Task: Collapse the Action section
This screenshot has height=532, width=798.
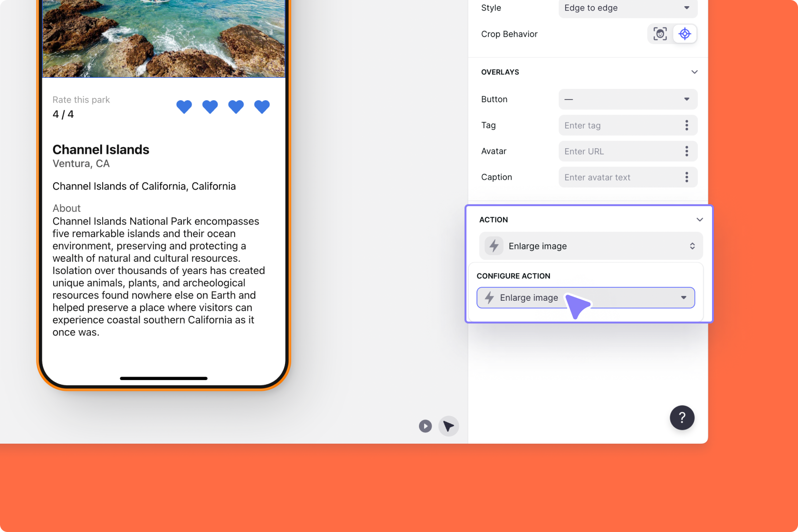Action: pos(699,219)
